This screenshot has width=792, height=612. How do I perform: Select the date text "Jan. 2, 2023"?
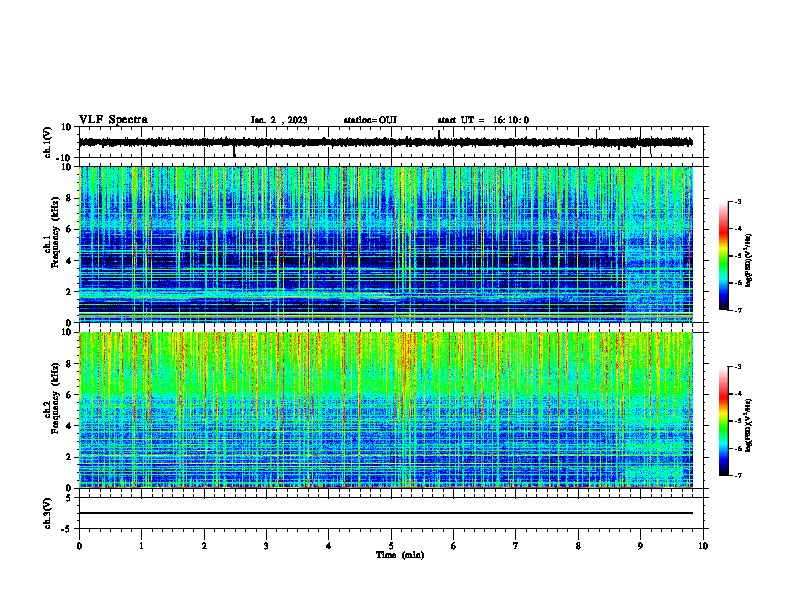click(x=279, y=120)
